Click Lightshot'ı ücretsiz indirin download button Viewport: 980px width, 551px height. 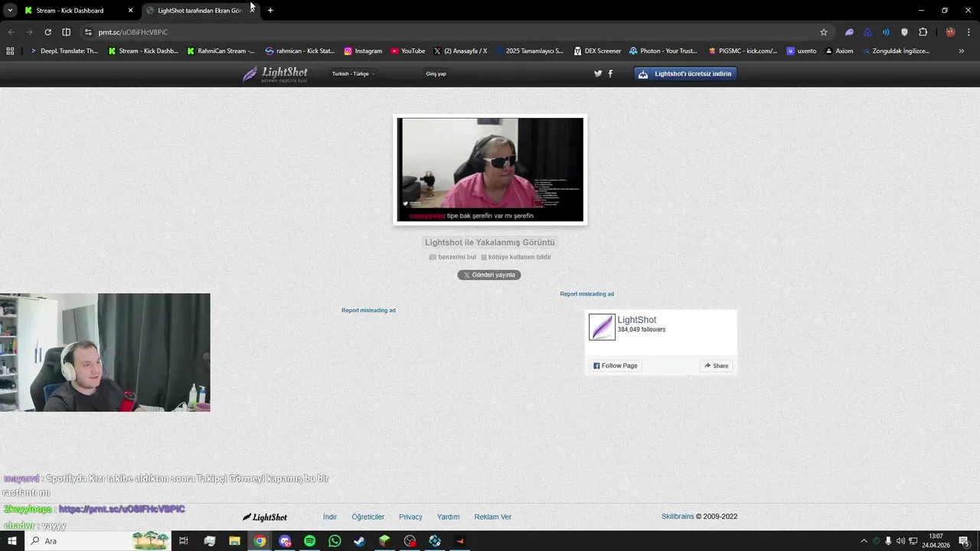[685, 74]
